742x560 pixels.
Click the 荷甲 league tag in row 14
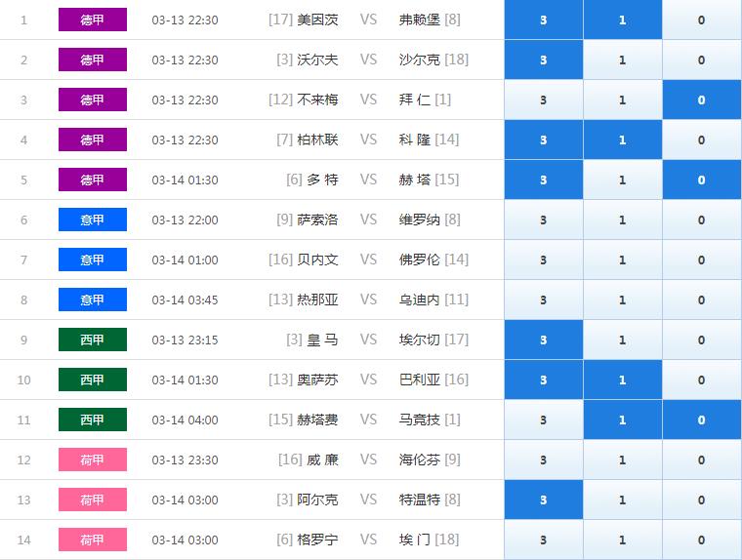click(93, 540)
